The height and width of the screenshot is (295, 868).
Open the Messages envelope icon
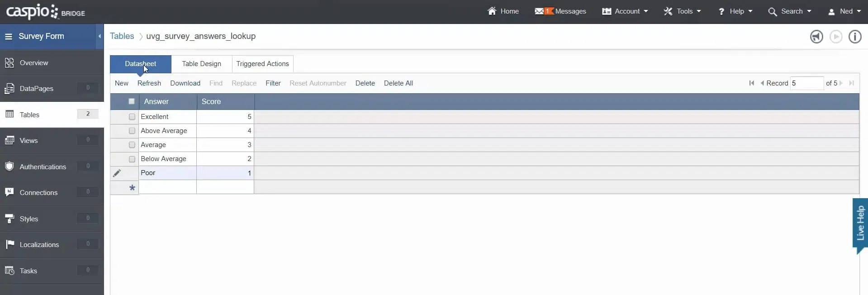tap(539, 11)
